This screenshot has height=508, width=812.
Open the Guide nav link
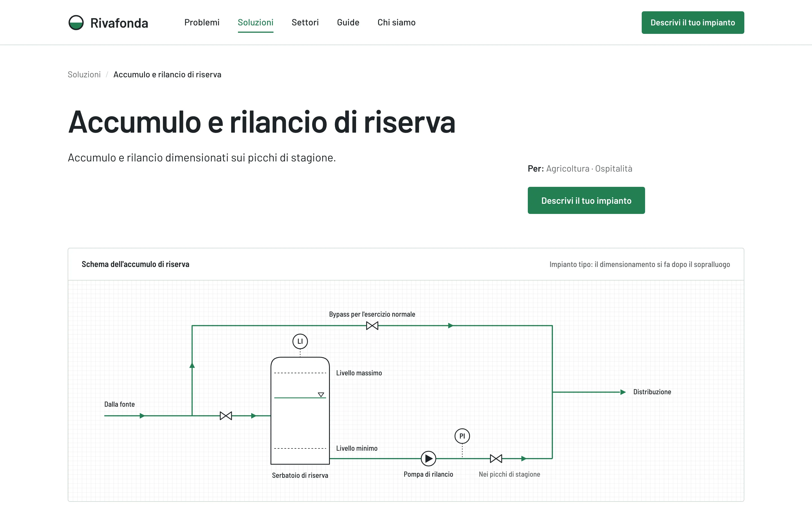click(x=348, y=23)
